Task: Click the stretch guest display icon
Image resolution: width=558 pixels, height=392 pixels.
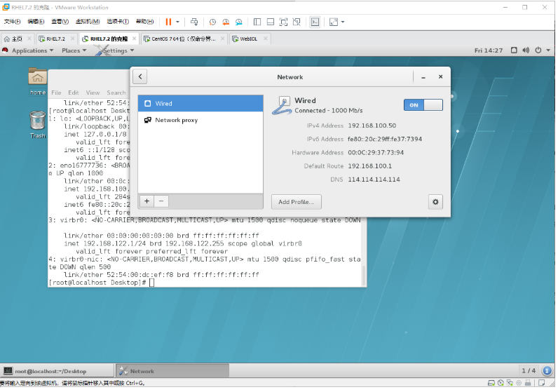Action: pyautogui.click(x=334, y=22)
